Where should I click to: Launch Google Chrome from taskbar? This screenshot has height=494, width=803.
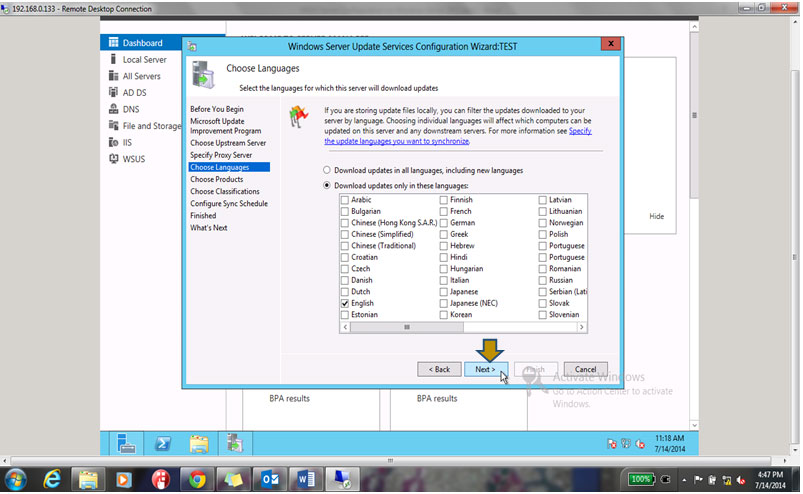197,480
